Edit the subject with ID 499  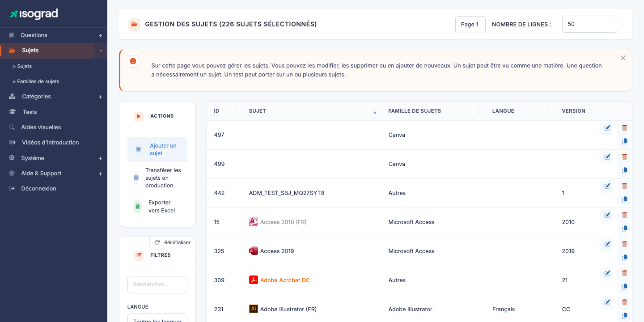[607, 157]
